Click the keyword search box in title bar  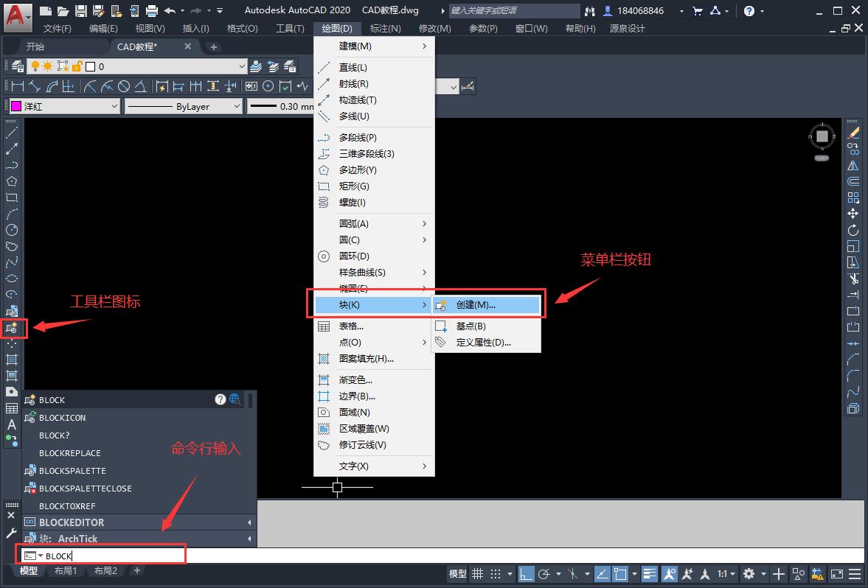[514, 10]
